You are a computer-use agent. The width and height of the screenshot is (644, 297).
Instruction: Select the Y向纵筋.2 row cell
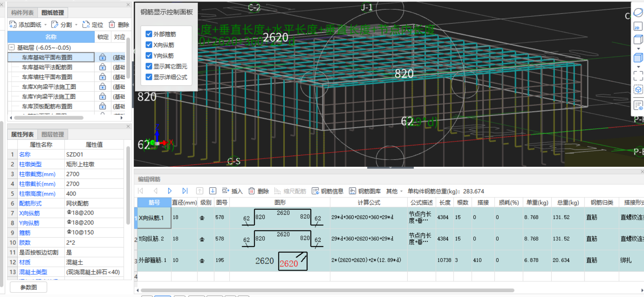pos(154,239)
